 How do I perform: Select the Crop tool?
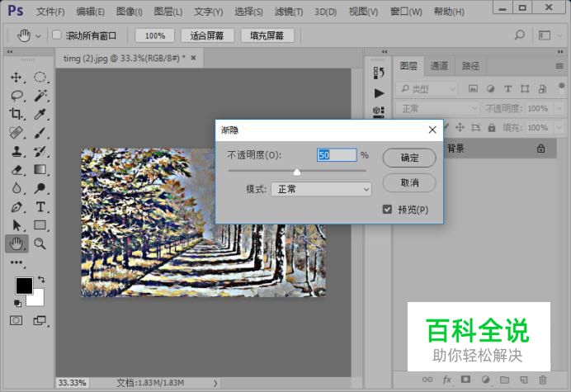tap(16, 114)
